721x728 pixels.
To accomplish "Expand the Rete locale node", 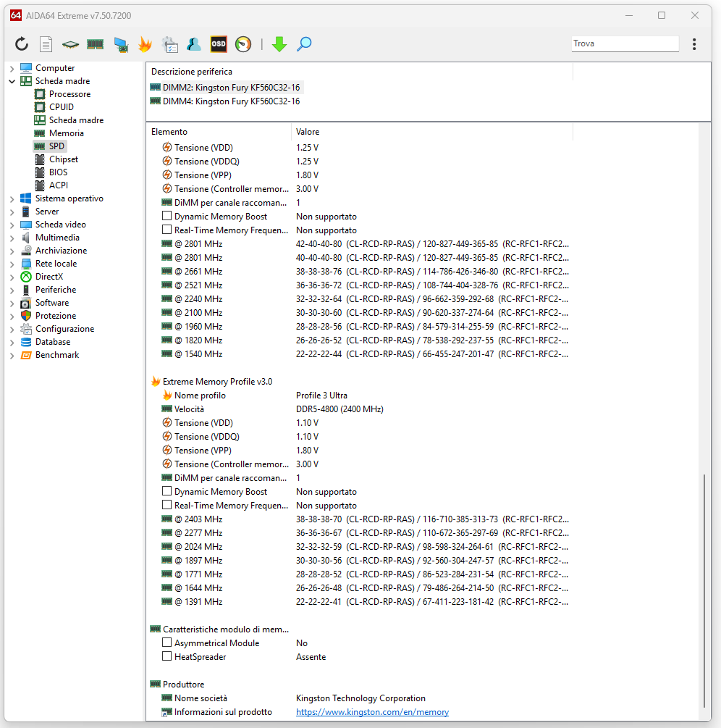I will 12,264.
